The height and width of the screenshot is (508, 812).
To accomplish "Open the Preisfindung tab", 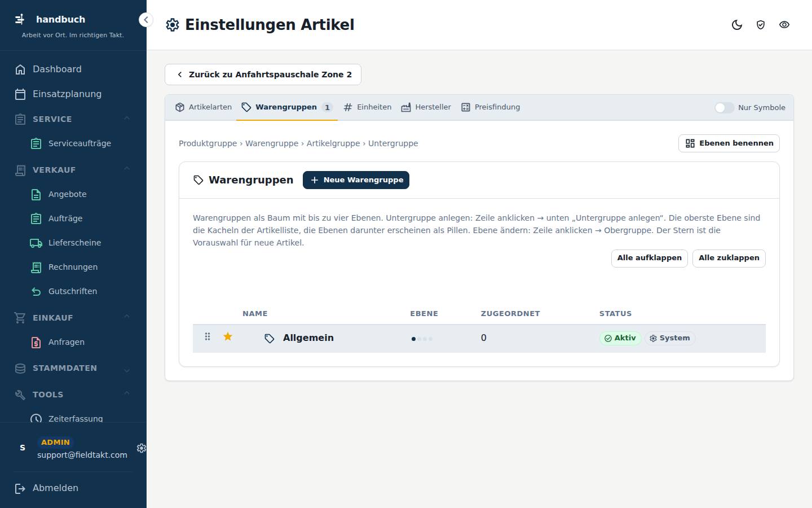I will click(491, 107).
